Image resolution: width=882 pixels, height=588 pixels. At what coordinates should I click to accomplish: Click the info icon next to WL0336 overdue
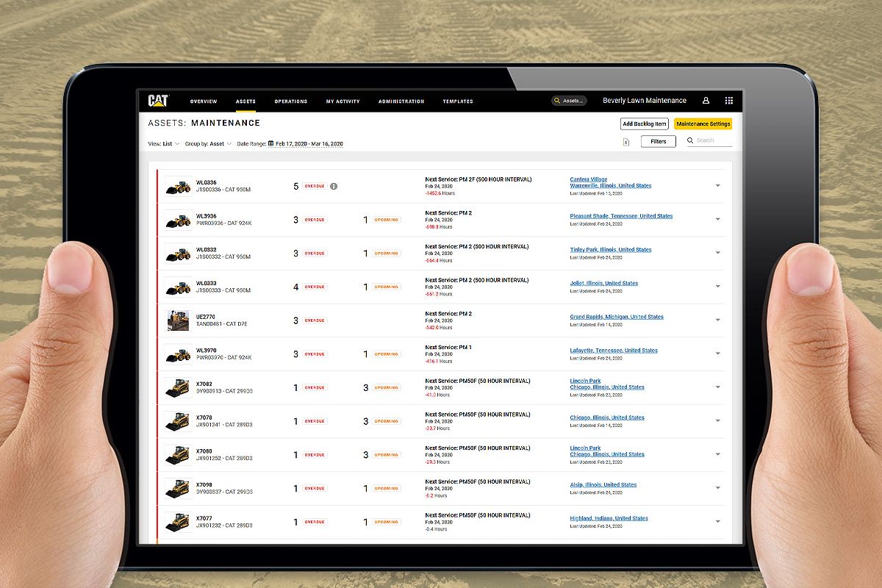(x=334, y=186)
